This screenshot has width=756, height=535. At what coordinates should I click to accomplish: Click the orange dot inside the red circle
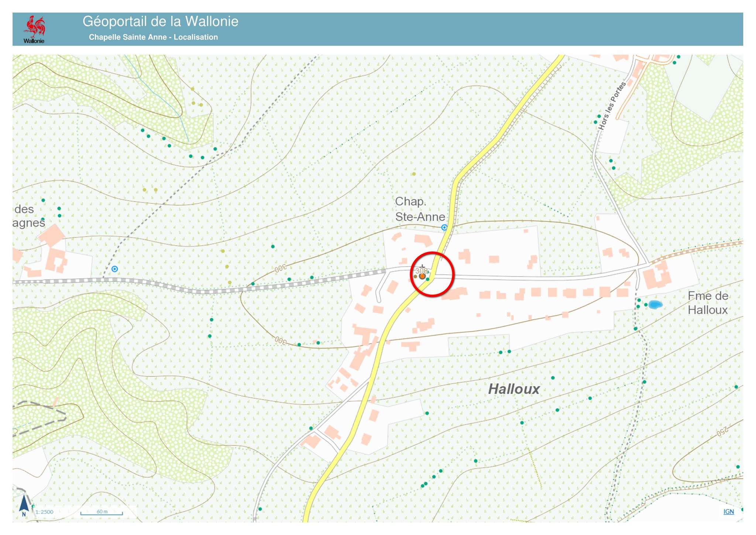[x=422, y=276]
